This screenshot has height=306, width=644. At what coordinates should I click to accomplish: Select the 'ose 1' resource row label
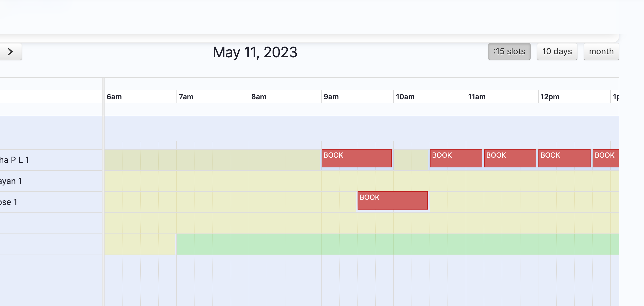pyautogui.click(x=8, y=202)
